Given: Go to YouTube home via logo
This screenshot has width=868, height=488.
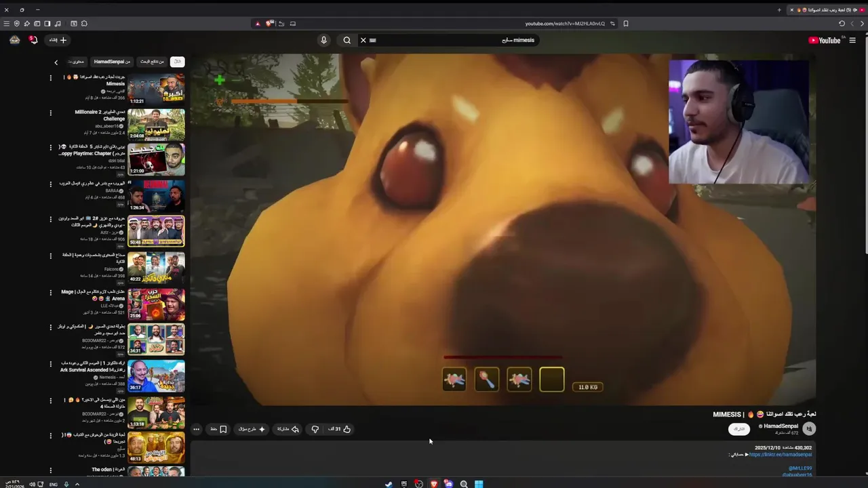Looking at the screenshot, I should click(825, 40).
